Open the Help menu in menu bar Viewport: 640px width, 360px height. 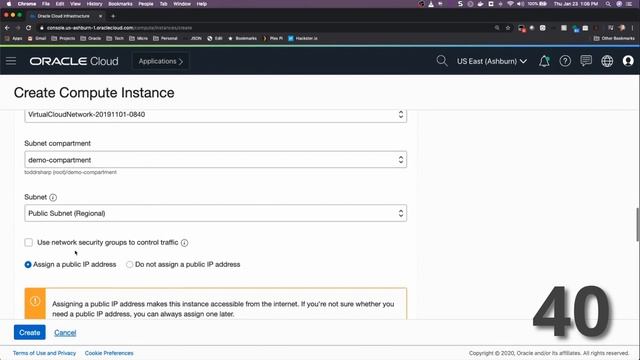[202, 4]
